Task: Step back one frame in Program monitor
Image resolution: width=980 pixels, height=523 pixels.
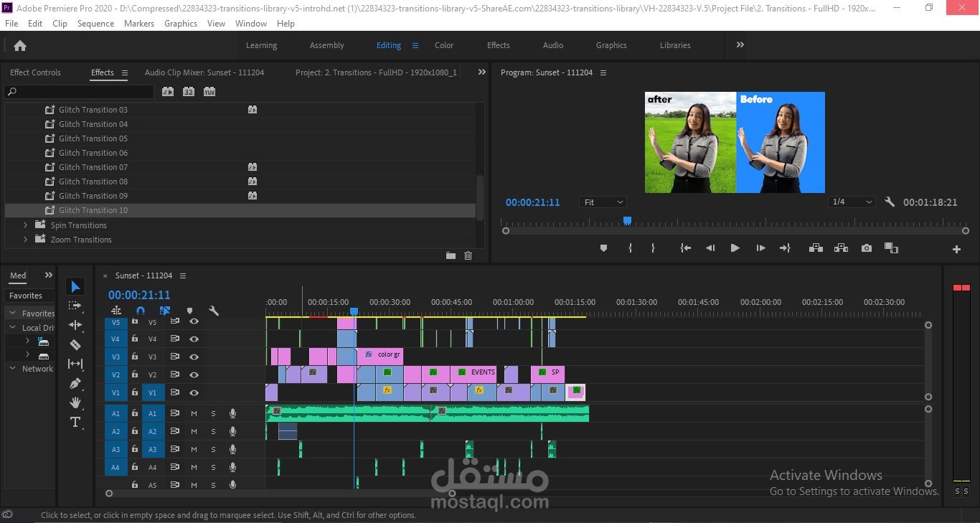Action: (710, 248)
